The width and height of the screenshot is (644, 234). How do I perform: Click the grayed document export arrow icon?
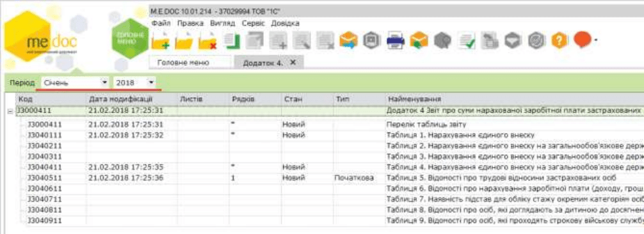pos(489,41)
